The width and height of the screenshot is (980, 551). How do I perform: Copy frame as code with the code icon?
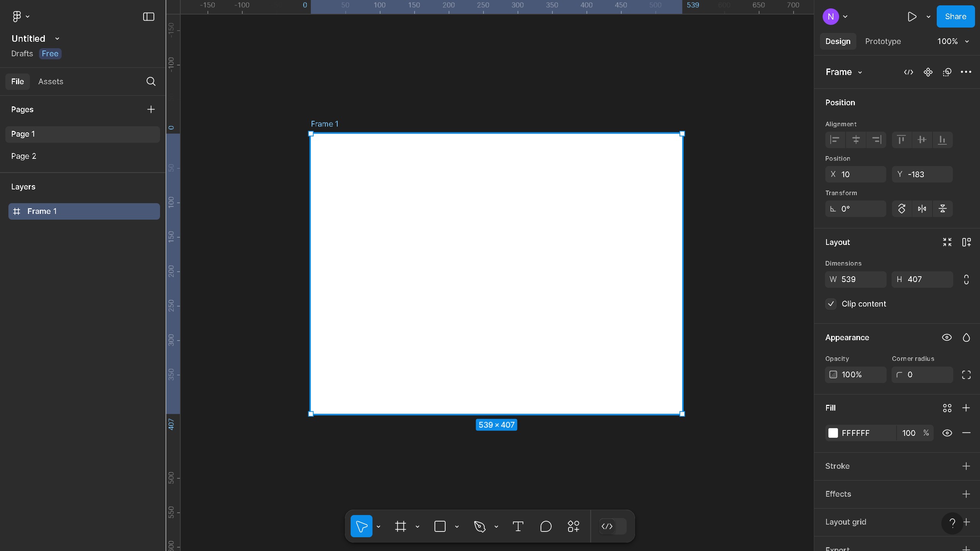click(x=909, y=72)
